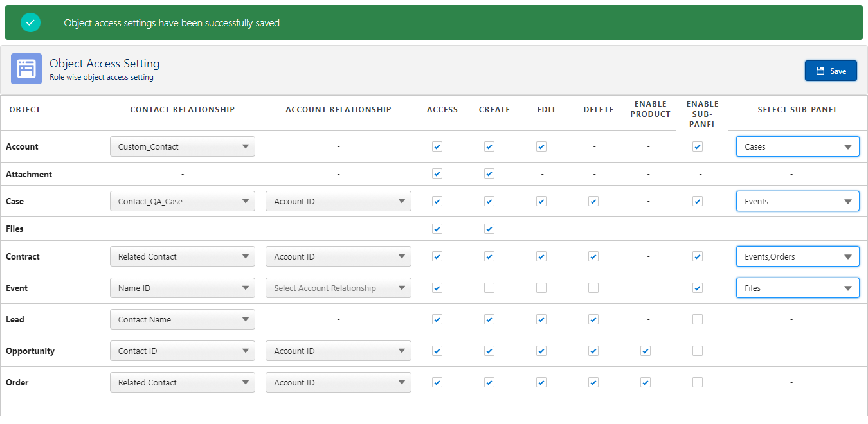Screen dimensions: 868x424
Task: Open Lead Contact Name relationship dropdown
Action: point(183,319)
